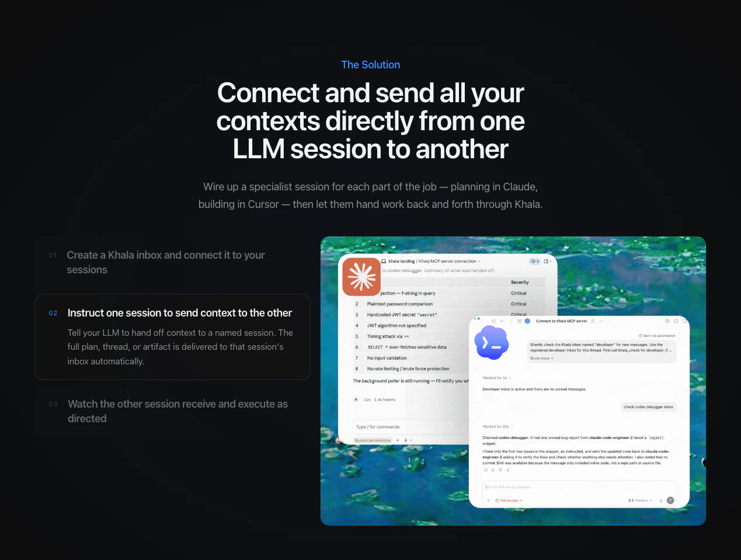
Task: Click the eye badge showing 1
Action: click(534, 261)
